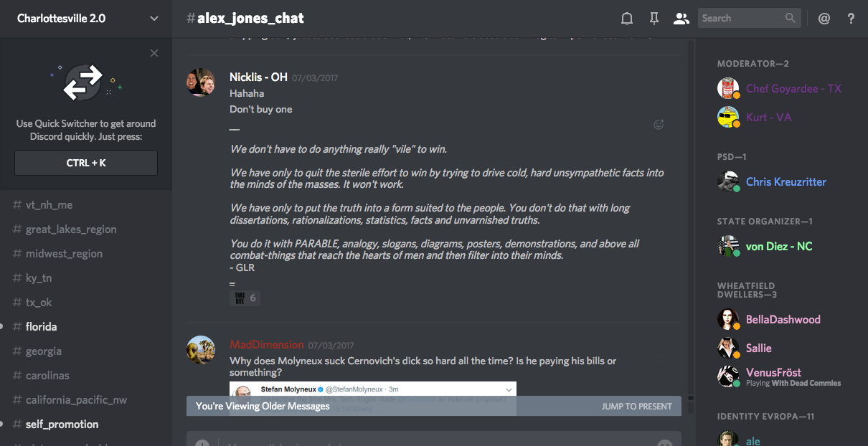Viewport: 868px width, 446px height.
Task: Toggle the member list panel
Action: pos(681,19)
